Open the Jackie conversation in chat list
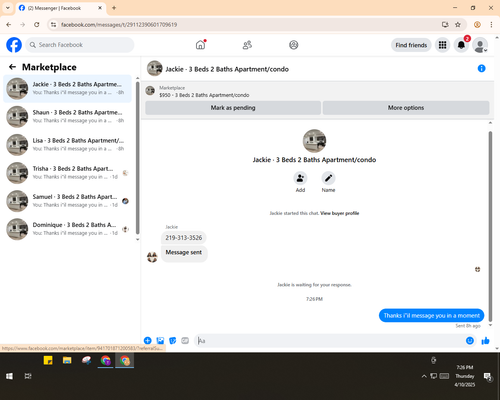This screenshot has width=500, height=400. point(67,89)
